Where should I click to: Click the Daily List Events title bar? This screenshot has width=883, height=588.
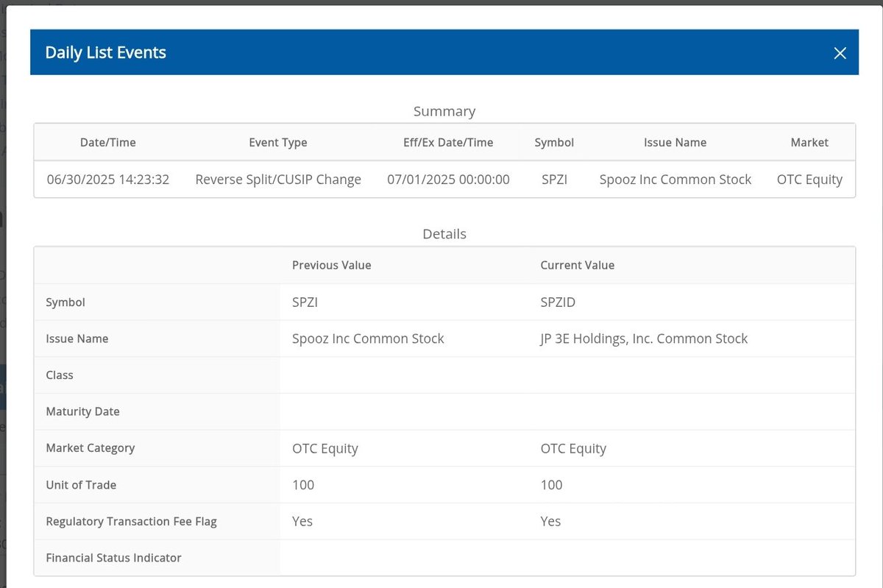105,52
